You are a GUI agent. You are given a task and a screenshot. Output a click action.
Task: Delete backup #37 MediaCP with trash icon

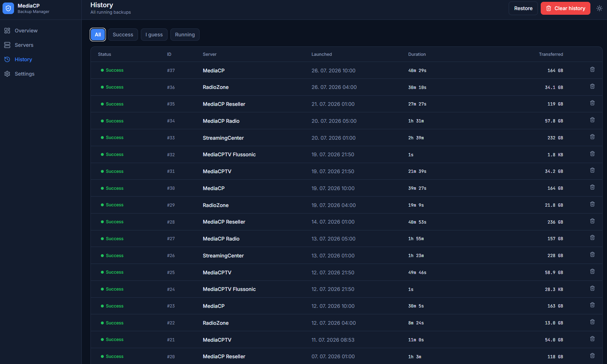[592, 69]
